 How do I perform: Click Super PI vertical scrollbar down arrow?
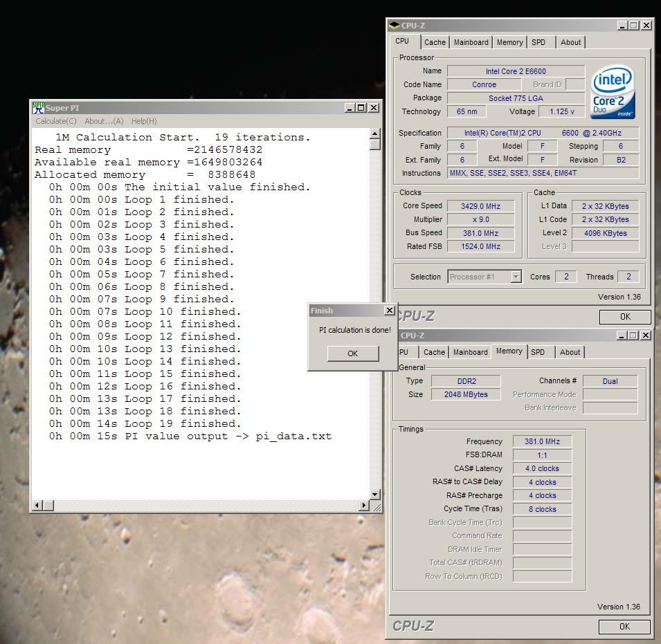tap(374, 494)
